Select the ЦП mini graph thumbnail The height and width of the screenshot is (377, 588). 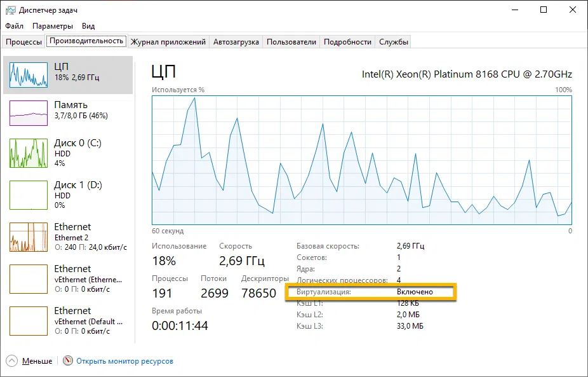coord(29,75)
